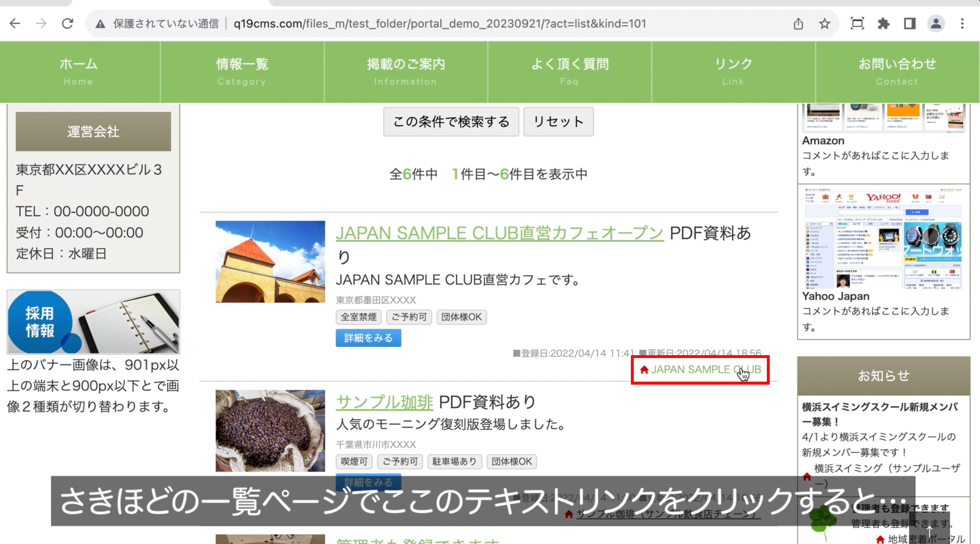Click the ご予約可 tag on the cafe listing

tap(409, 317)
